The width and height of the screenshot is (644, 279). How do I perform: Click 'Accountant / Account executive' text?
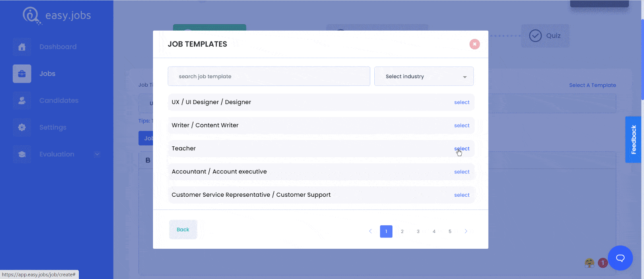click(219, 172)
